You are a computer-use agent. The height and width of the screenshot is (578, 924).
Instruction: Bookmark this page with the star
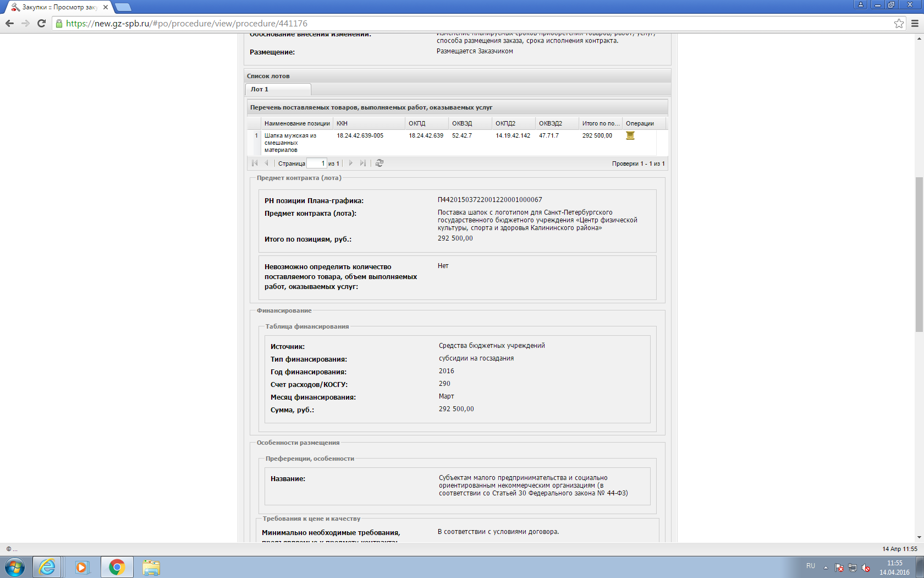coord(899,23)
